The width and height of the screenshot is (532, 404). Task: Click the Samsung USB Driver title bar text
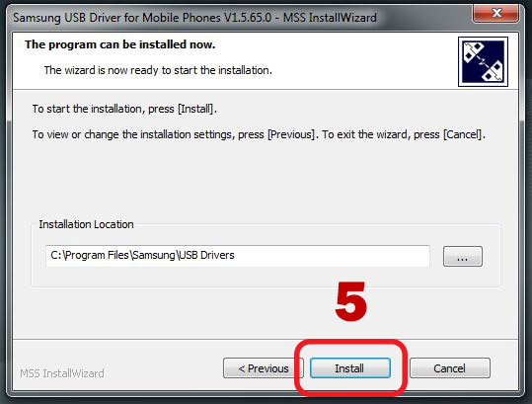click(194, 18)
